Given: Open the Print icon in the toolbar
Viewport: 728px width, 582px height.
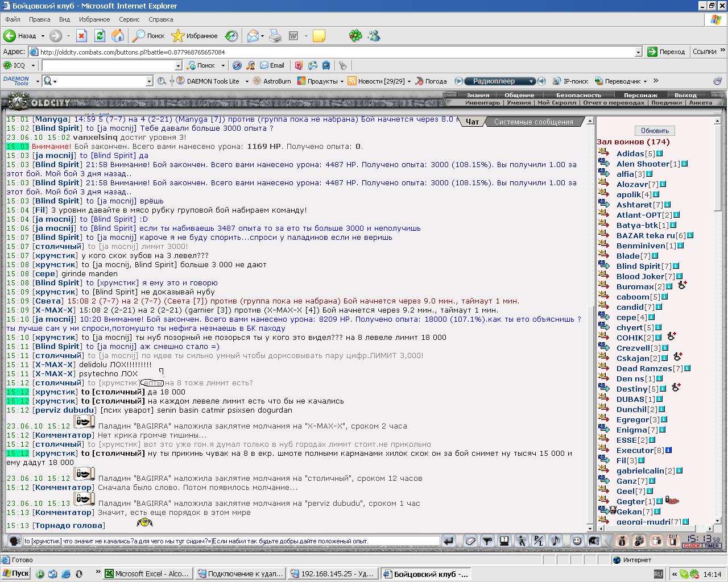Looking at the screenshot, I should pos(275,36).
